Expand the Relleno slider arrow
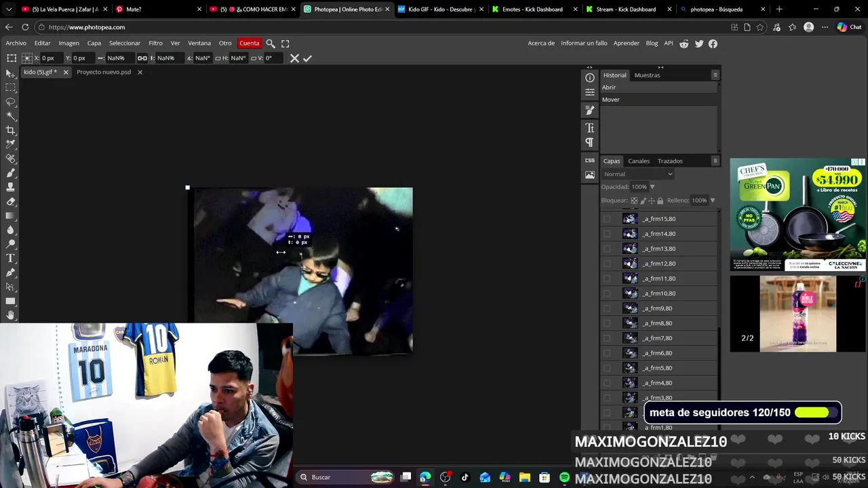 pyautogui.click(x=712, y=201)
